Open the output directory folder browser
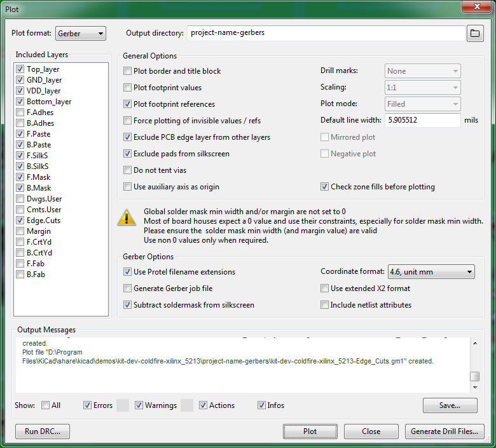 pos(475,34)
